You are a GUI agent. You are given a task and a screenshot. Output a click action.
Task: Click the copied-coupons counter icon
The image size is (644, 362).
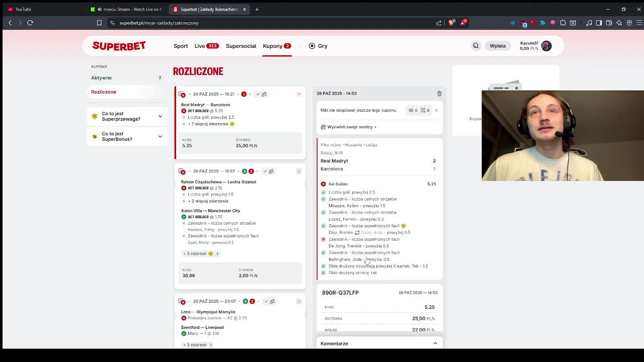coord(423,110)
